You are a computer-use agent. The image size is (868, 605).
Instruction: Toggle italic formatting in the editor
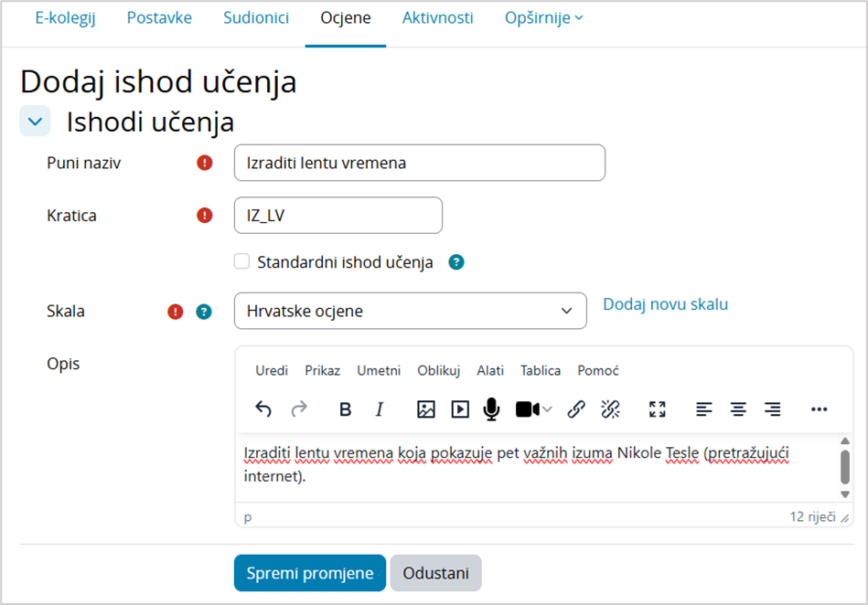coord(379,409)
